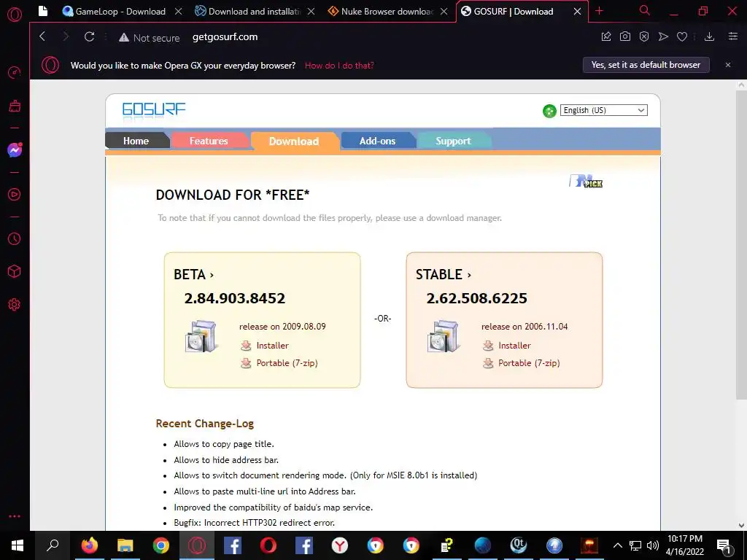The height and width of the screenshot is (560, 747).
Task: Open the taskbar clock and date
Action: [x=685, y=545]
